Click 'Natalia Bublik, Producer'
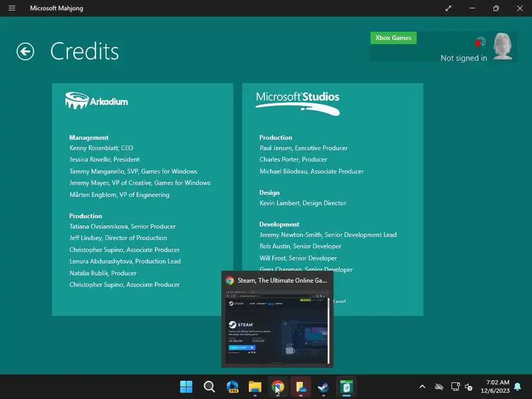532x399 pixels. (103, 273)
